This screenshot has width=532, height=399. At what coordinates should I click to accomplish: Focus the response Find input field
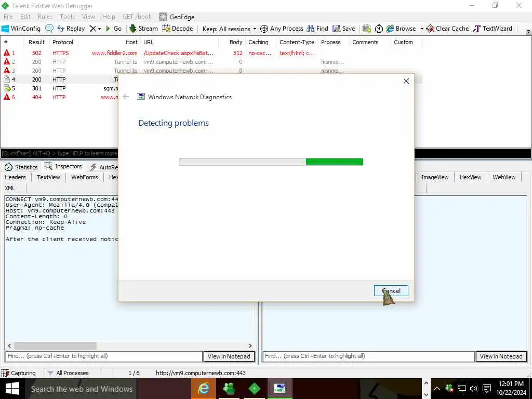368,356
